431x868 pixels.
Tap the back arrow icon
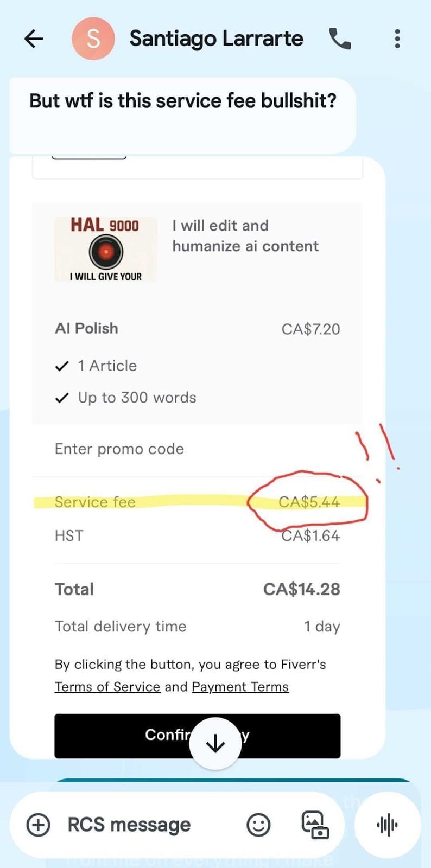[34, 39]
